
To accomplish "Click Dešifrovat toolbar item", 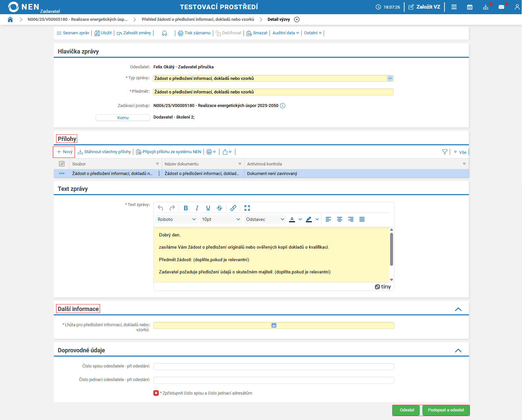I will (229, 33).
